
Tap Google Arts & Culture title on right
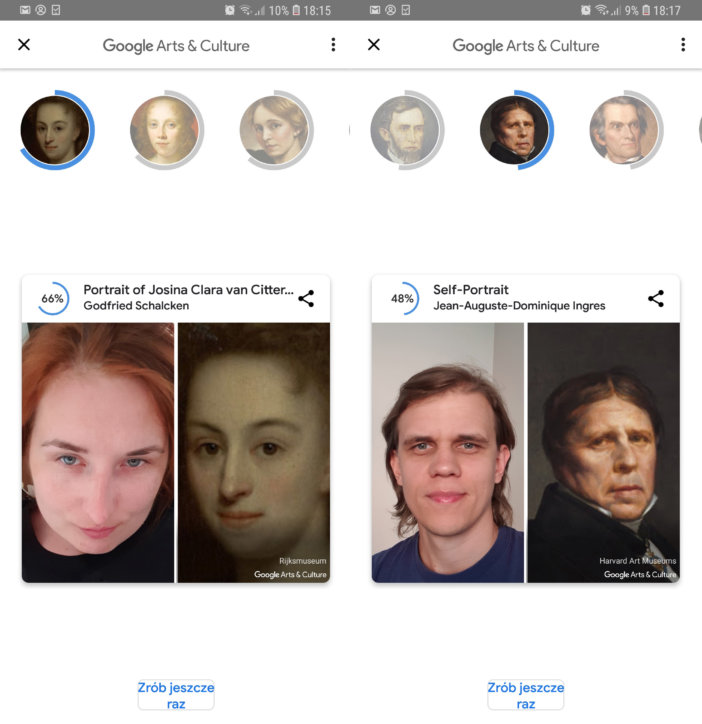[x=526, y=46]
